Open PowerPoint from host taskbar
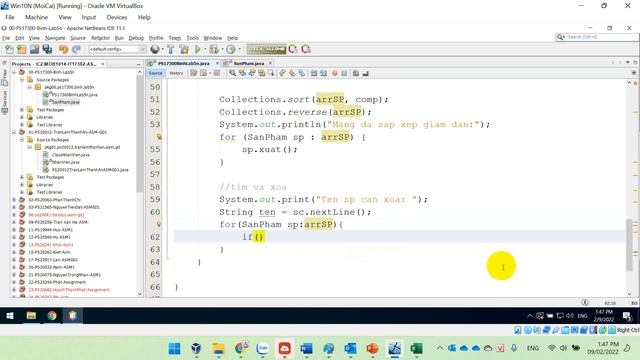The width and height of the screenshot is (640, 360). (372, 349)
